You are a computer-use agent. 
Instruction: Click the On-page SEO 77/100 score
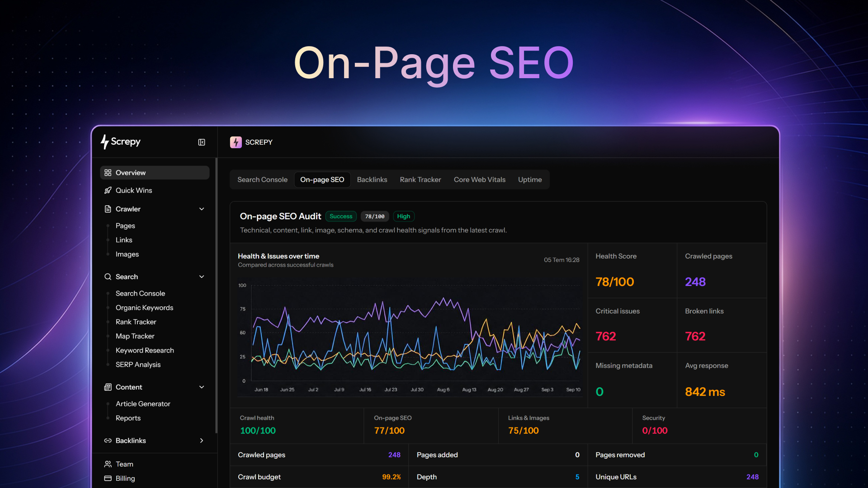click(x=389, y=431)
